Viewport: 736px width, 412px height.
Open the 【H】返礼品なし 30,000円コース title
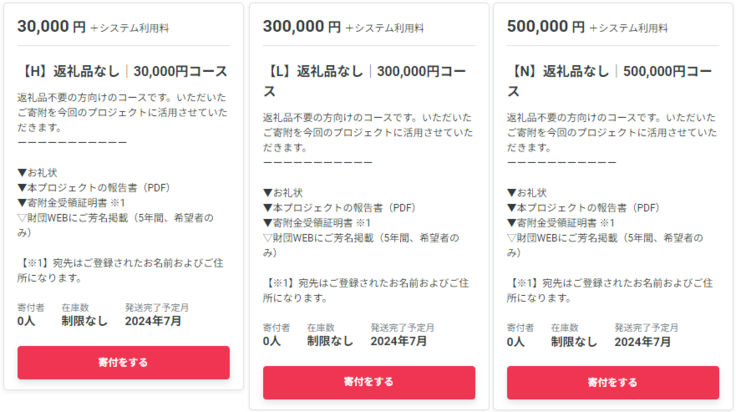click(123, 72)
